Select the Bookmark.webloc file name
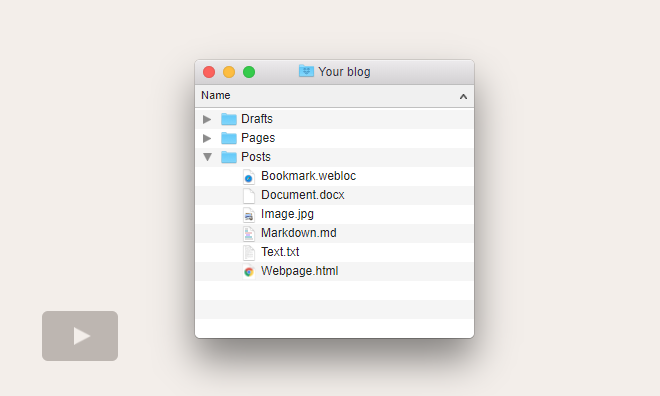Screen dimensions: 660x396 (x=309, y=176)
